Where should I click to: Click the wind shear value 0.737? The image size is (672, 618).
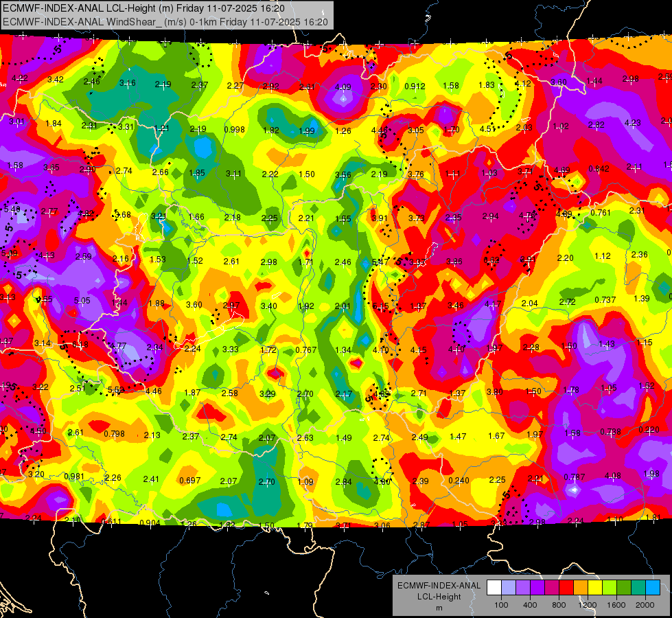[605, 300]
